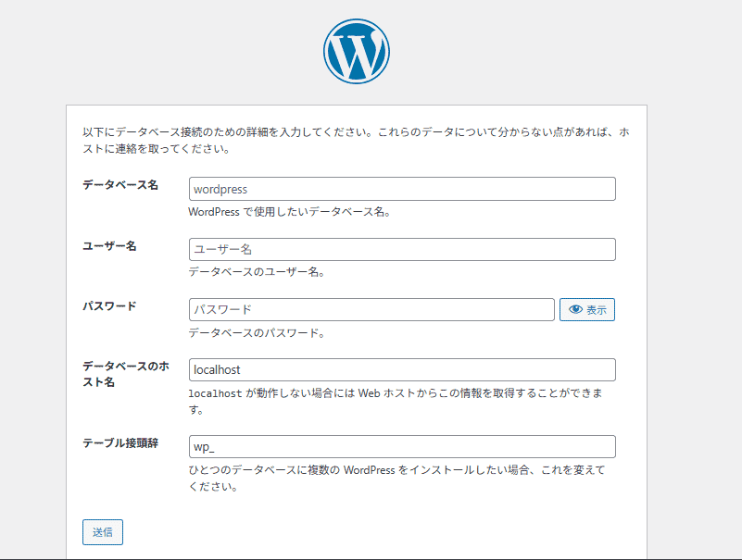Click the hint text under database name field
The image size is (742, 560).
click(290, 212)
